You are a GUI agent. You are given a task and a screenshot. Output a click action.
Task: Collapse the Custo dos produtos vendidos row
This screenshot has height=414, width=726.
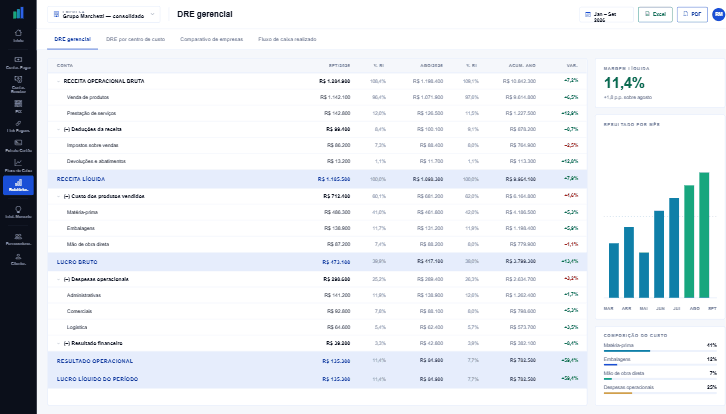[58, 196]
